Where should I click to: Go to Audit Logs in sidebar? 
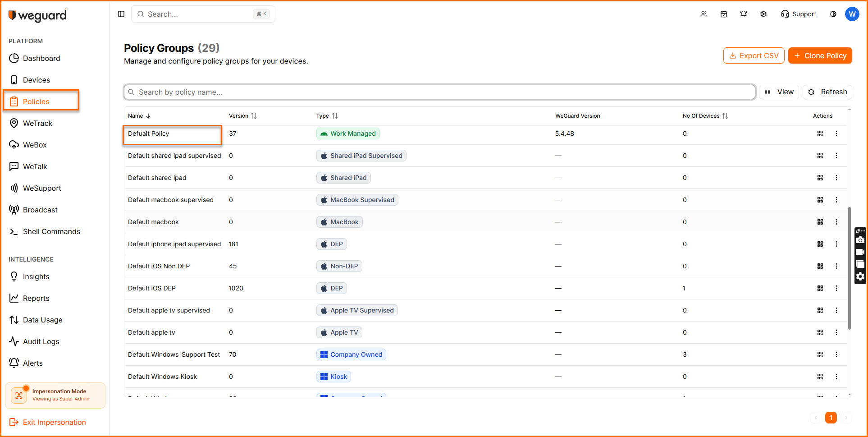click(x=41, y=341)
